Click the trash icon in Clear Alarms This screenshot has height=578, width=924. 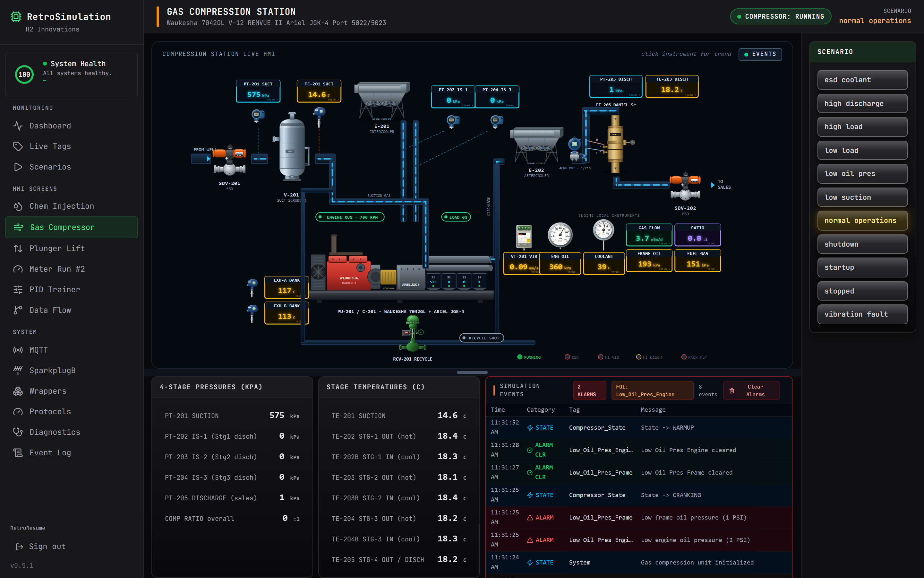pyautogui.click(x=732, y=391)
